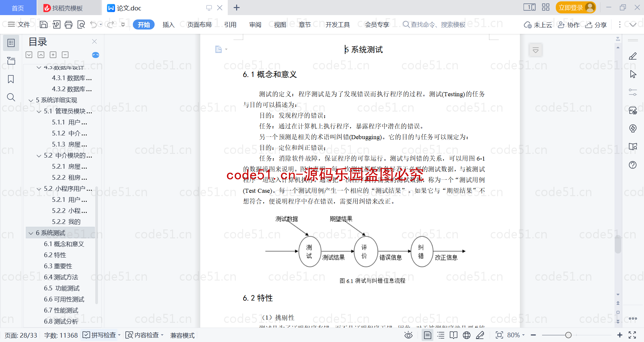Switch to outline view icon in status bar

point(441,335)
